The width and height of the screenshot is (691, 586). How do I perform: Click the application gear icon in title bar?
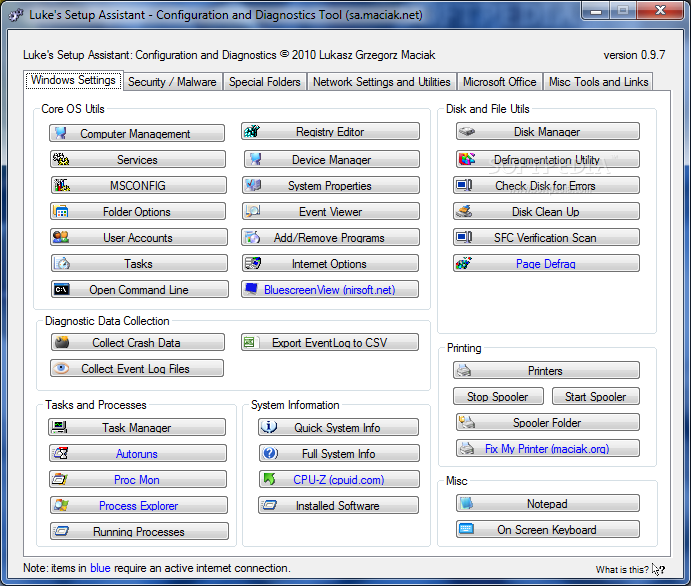pyautogui.click(x=16, y=15)
